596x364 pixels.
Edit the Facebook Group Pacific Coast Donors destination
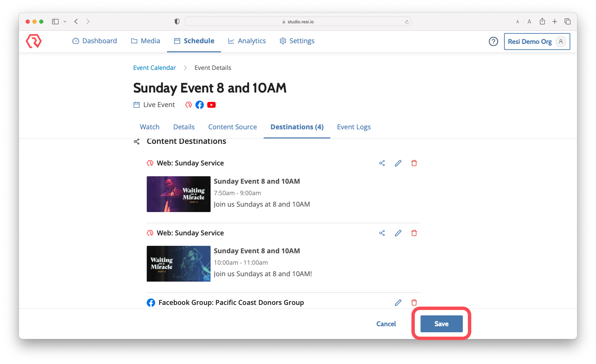pos(398,303)
